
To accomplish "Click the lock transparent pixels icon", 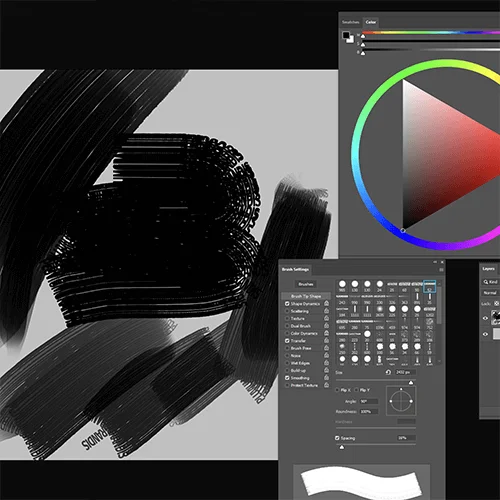I will 496,303.
